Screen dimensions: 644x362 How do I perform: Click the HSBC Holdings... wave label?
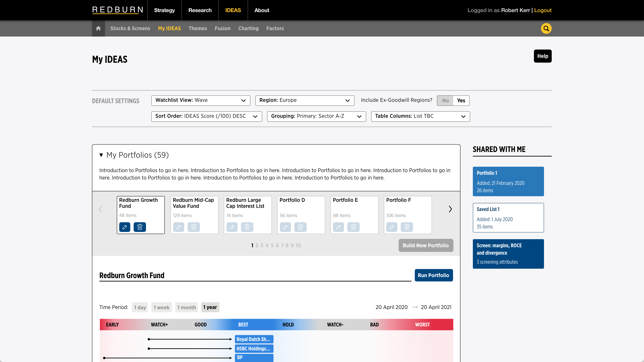click(x=254, y=349)
